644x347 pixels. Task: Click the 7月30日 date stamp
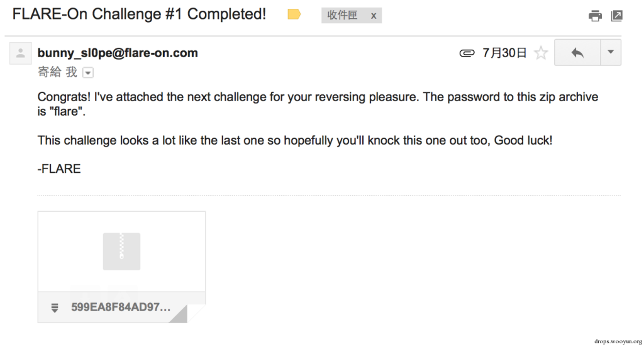tap(504, 53)
